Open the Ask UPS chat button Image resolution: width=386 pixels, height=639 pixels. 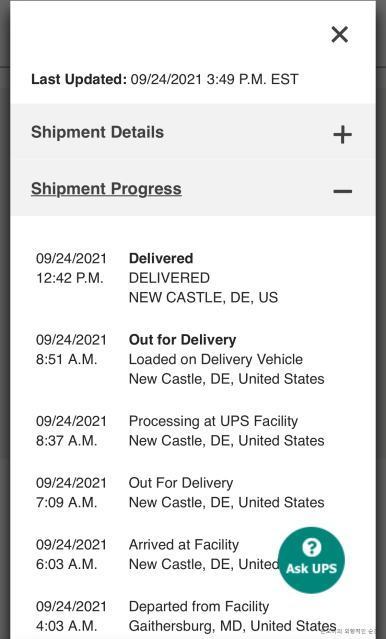[311, 560]
